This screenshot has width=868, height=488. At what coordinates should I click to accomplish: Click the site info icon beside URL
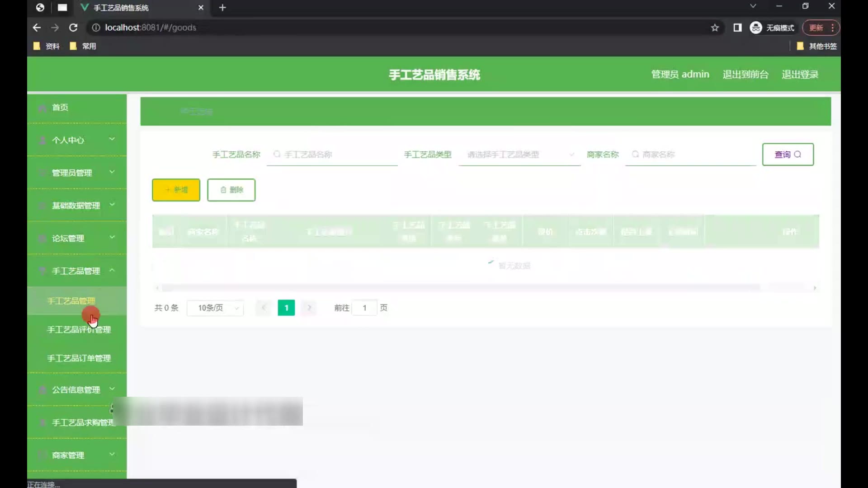click(96, 28)
